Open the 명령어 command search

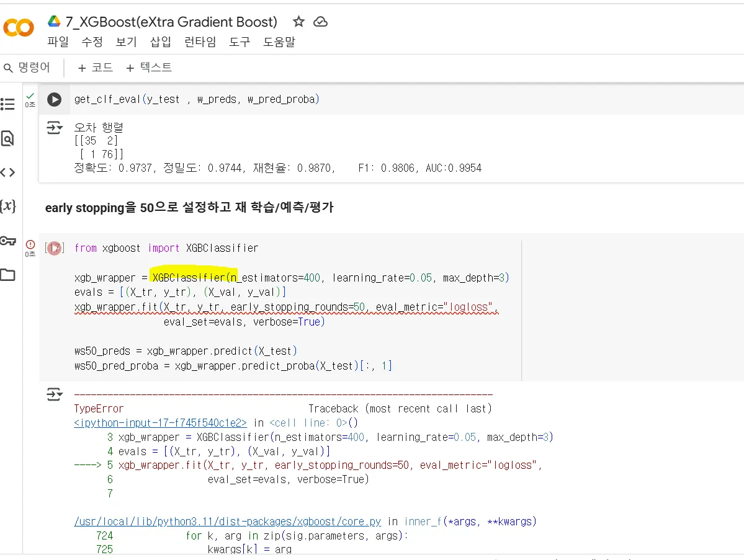point(27,68)
